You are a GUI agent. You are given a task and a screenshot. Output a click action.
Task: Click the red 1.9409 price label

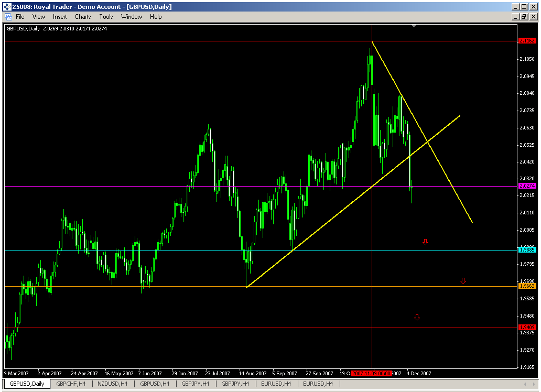click(527, 327)
